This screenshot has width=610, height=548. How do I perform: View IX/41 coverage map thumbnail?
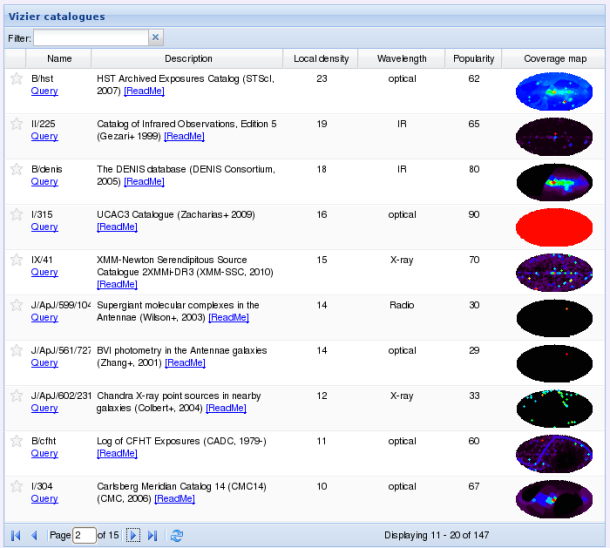click(x=554, y=273)
